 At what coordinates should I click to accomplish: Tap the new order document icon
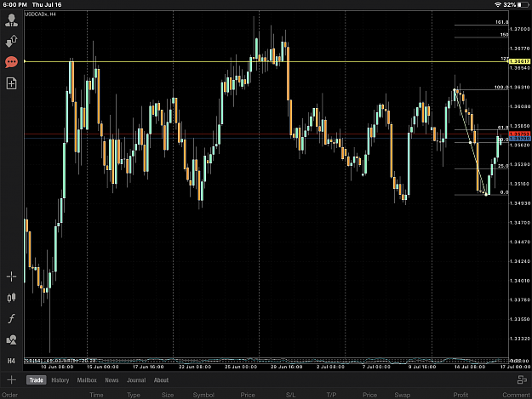pyautogui.click(x=12, y=83)
